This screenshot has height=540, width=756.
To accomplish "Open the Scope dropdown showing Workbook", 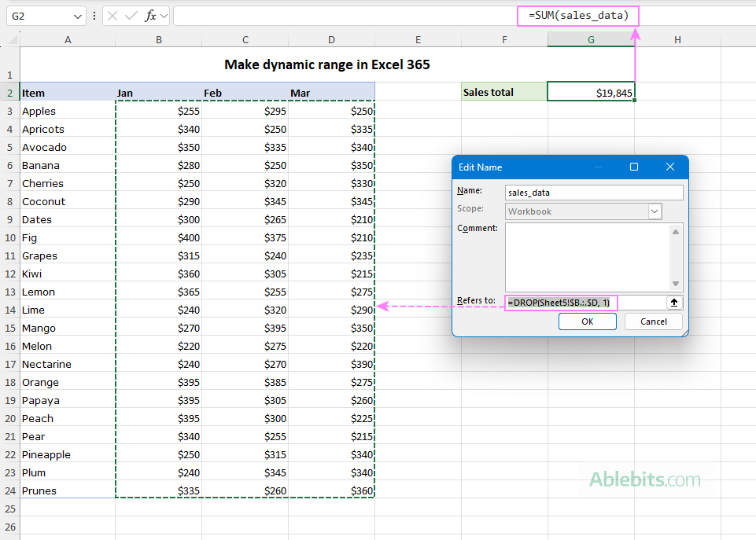I will point(654,211).
